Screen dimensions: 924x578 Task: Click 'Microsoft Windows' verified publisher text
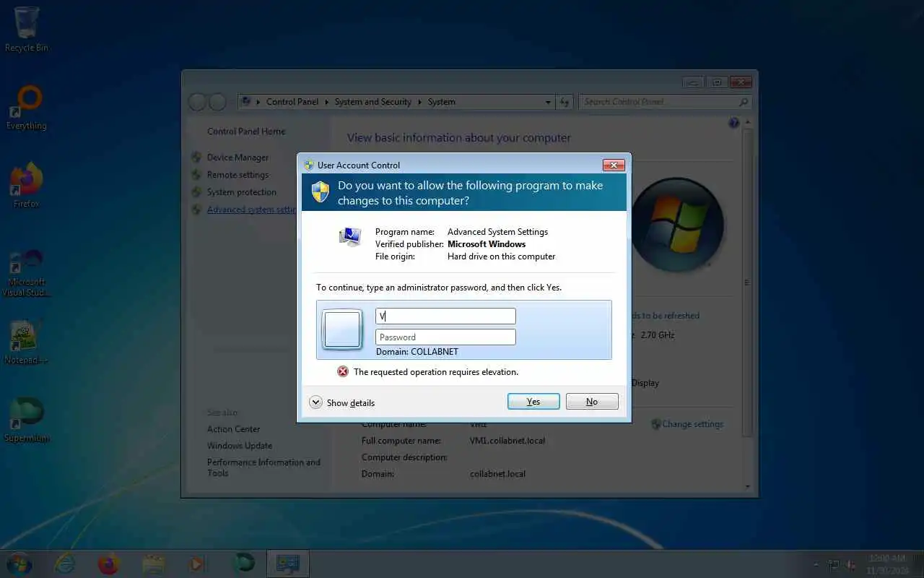487,244
